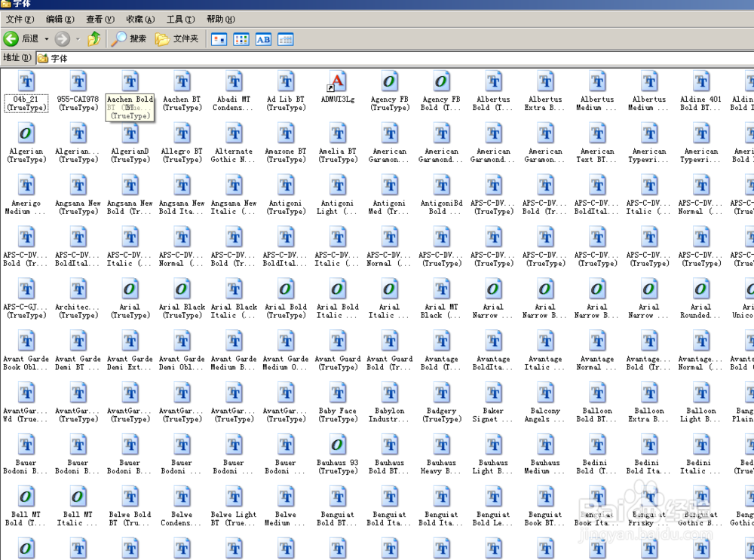Screen dimensions: 754x560
Task: Select the Bauhaus 93 font icon
Action: click(x=338, y=445)
